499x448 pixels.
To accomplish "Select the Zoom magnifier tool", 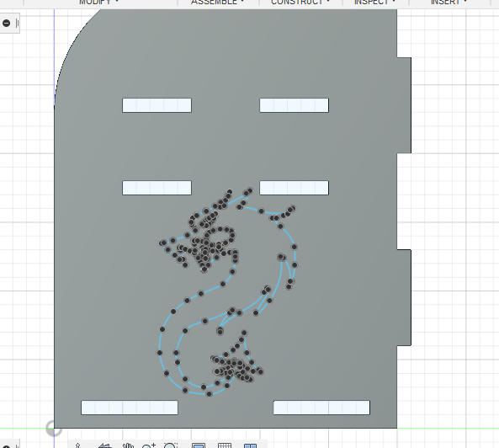I will click(x=149, y=445).
